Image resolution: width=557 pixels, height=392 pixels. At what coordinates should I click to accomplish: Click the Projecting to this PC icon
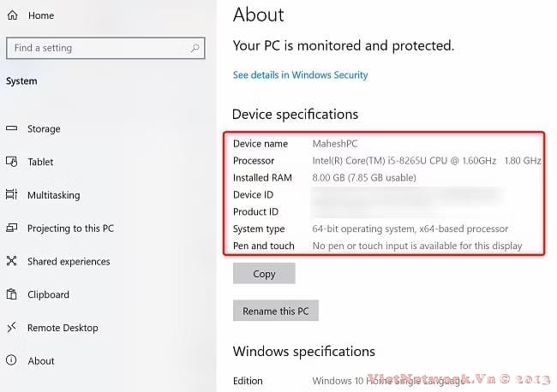tap(12, 229)
